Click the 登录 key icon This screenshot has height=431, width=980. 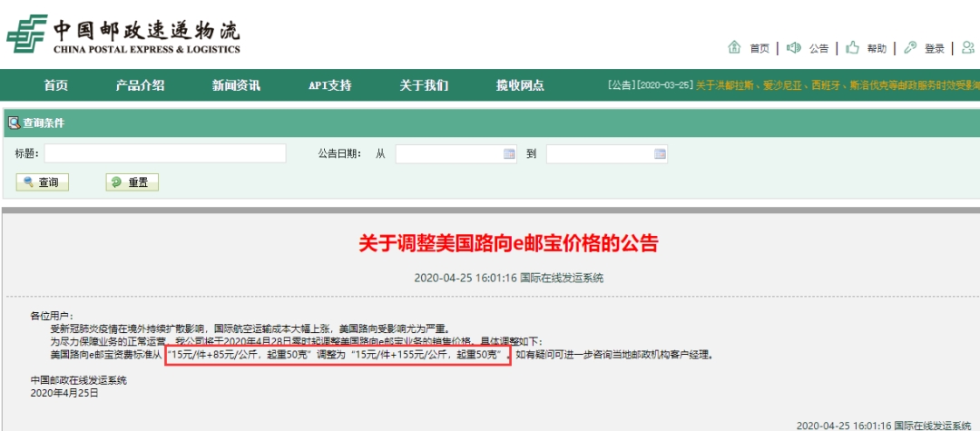coord(910,47)
